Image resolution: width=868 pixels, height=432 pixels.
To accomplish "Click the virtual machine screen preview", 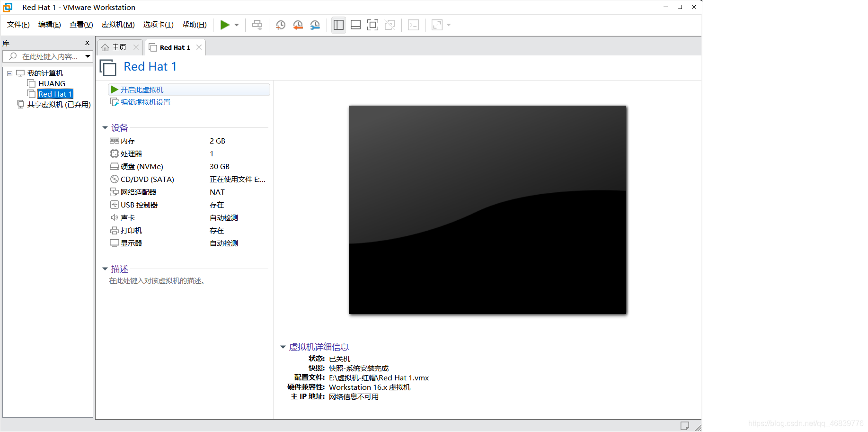I will coord(487,210).
